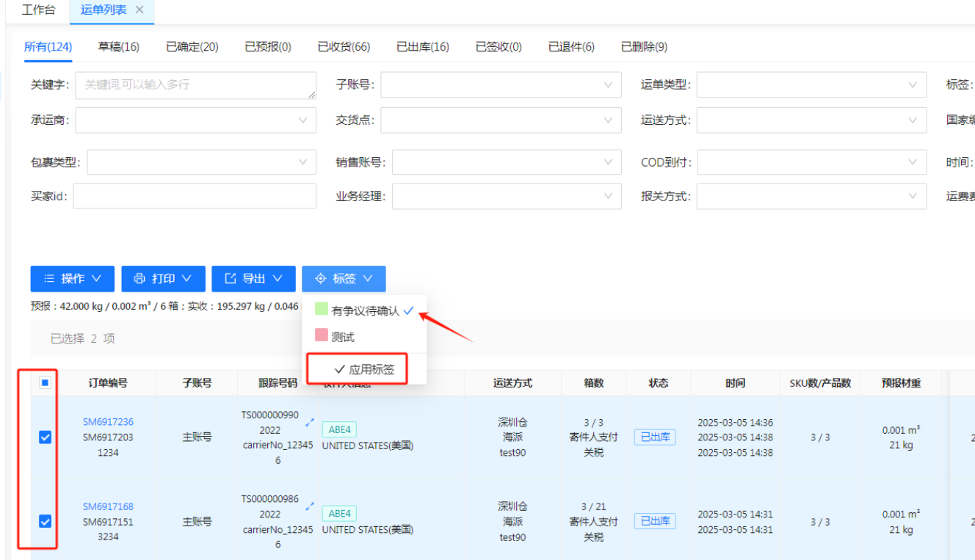This screenshot has height=560, width=975.
Task: Click the expand icon beside tracking number TS0000009862022
Action: pos(309,506)
